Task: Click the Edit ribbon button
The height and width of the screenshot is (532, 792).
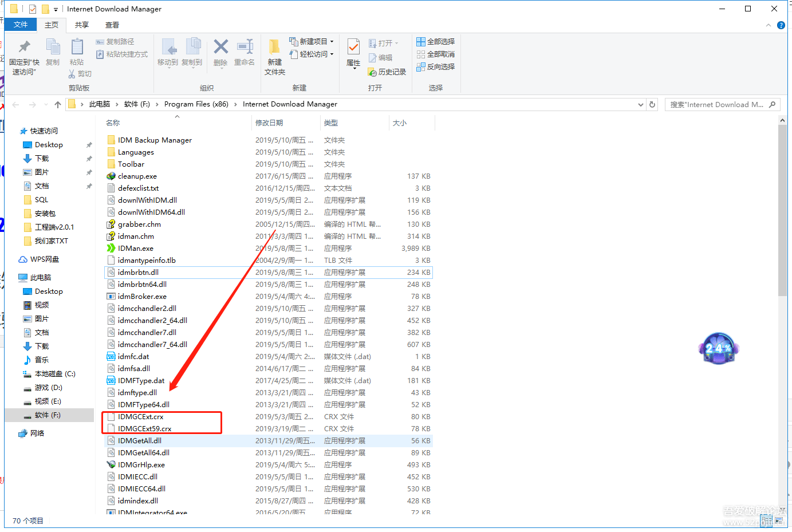Action: (381, 58)
